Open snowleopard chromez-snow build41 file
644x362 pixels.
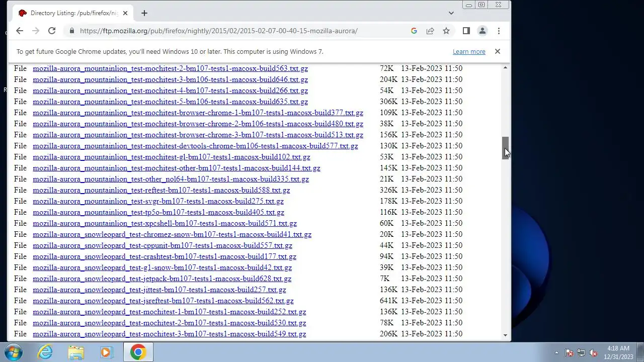coord(172,234)
